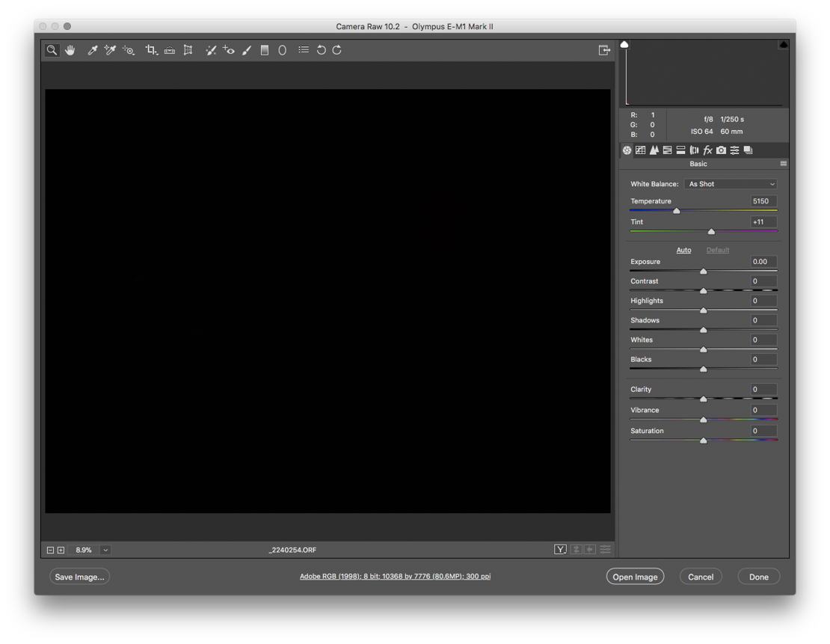The height and width of the screenshot is (644, 830).
Task: Toggle highlight clipping warning in histogram
Action: 783,45
